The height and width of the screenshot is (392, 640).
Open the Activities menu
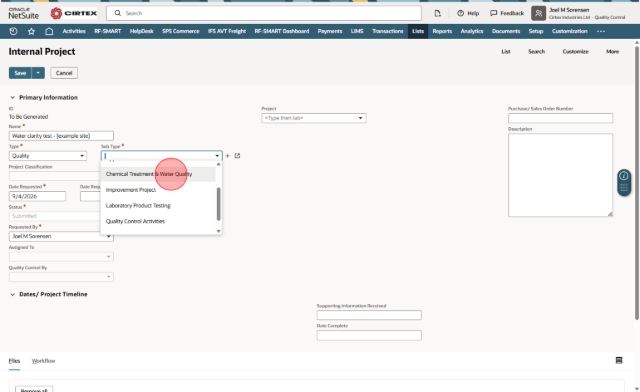click(74, 31)
